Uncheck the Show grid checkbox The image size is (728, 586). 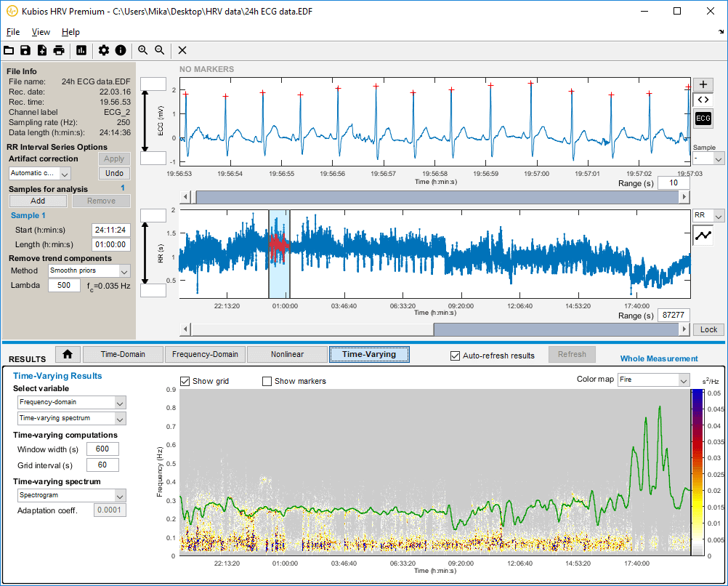pos(185,381)
